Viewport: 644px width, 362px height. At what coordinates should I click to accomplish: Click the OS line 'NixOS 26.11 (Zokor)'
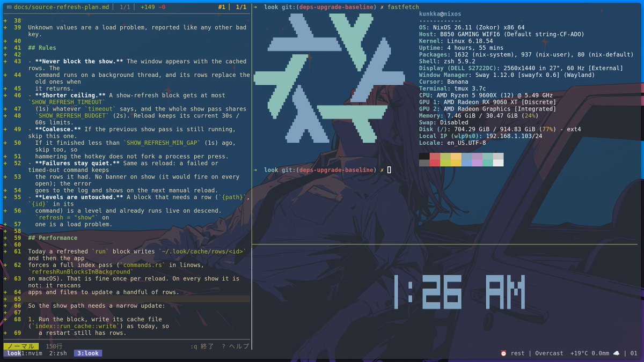472,27
